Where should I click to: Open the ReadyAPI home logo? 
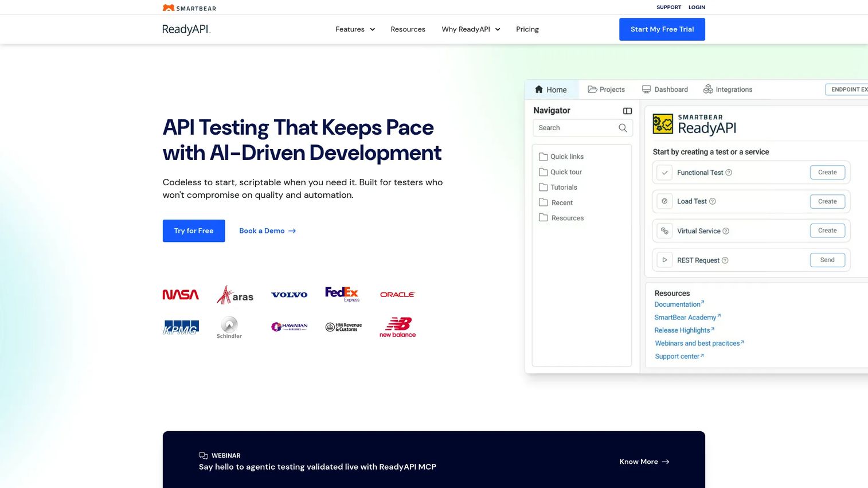pos(186,29)
